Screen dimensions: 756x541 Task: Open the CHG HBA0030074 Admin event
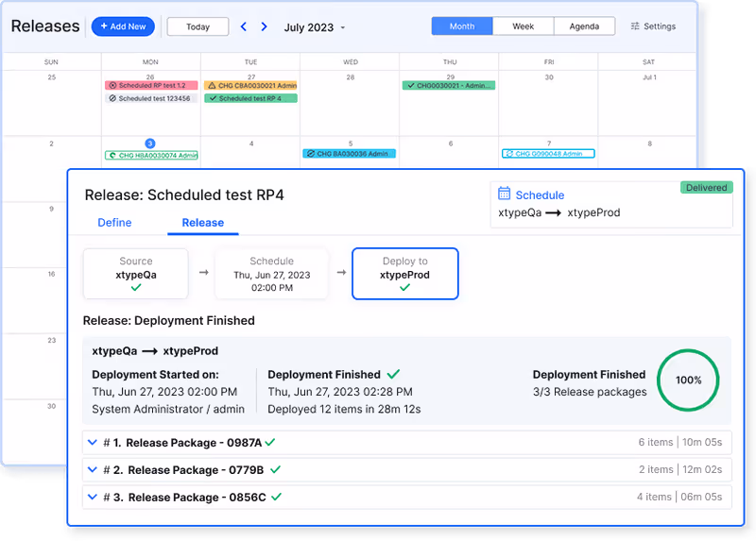[x=151, y=155]
